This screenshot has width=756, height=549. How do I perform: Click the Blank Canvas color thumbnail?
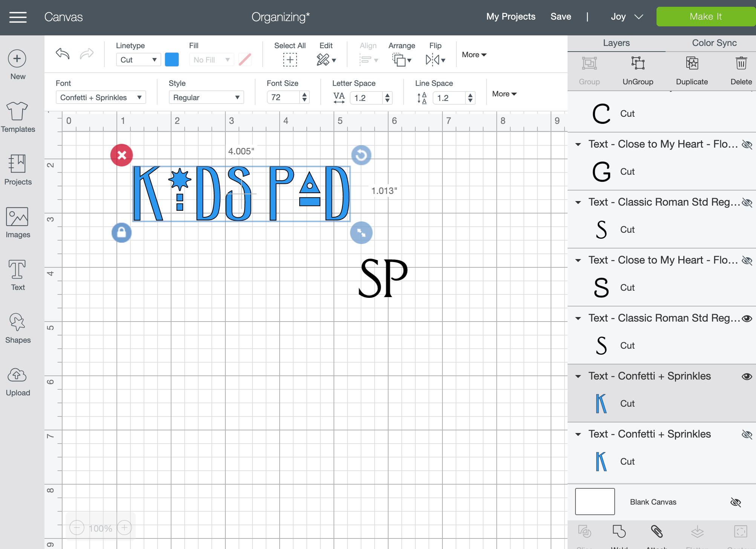coord(595,502)
